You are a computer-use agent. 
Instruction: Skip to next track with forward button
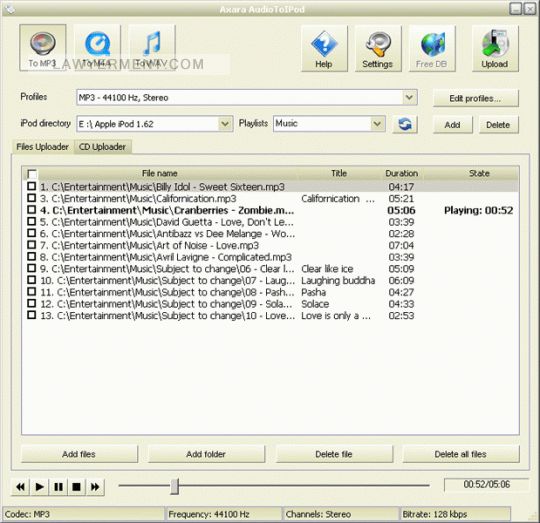tap(95, 487)
